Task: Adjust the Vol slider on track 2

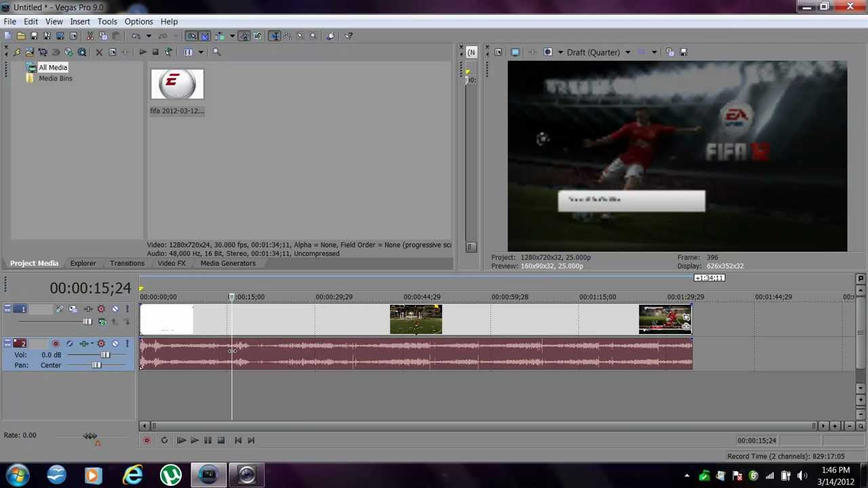Action: click(105, 354)
